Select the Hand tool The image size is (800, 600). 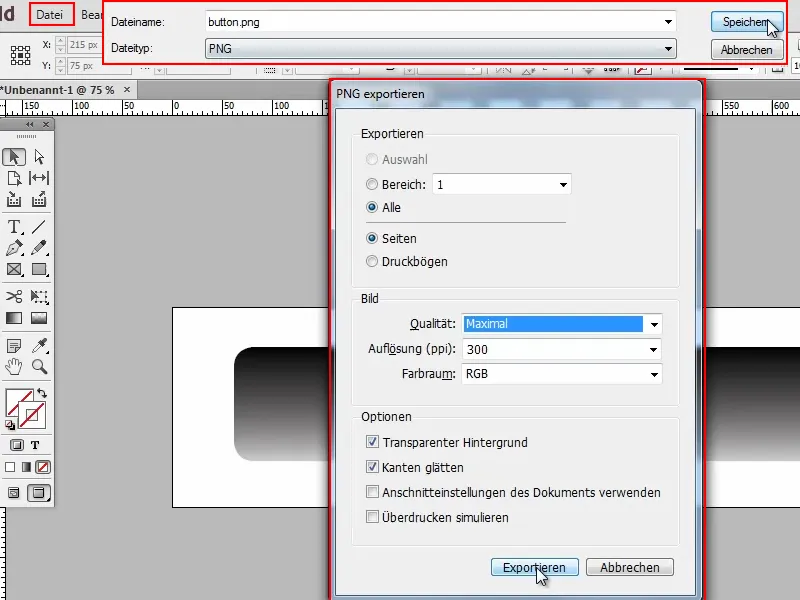tap(14, 366)
